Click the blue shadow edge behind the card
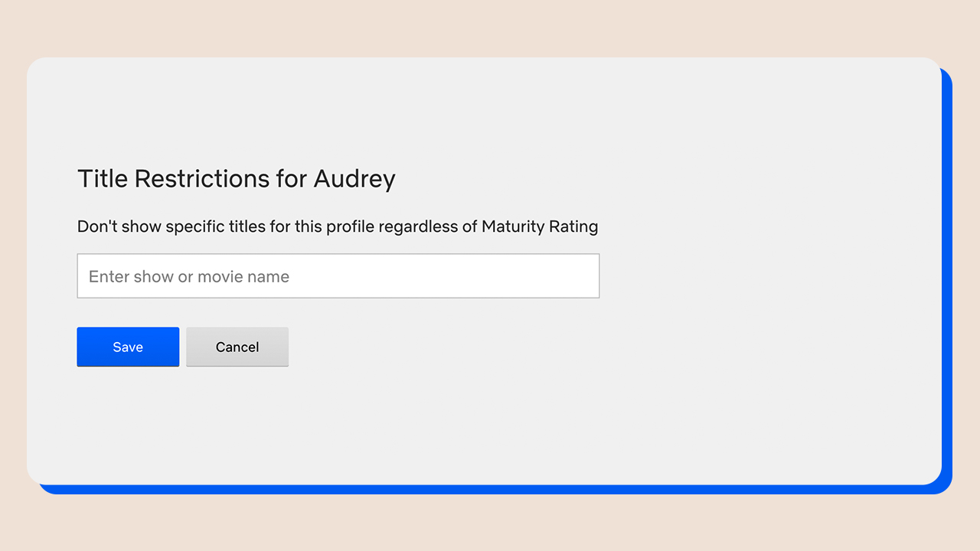 pos(947,306)
